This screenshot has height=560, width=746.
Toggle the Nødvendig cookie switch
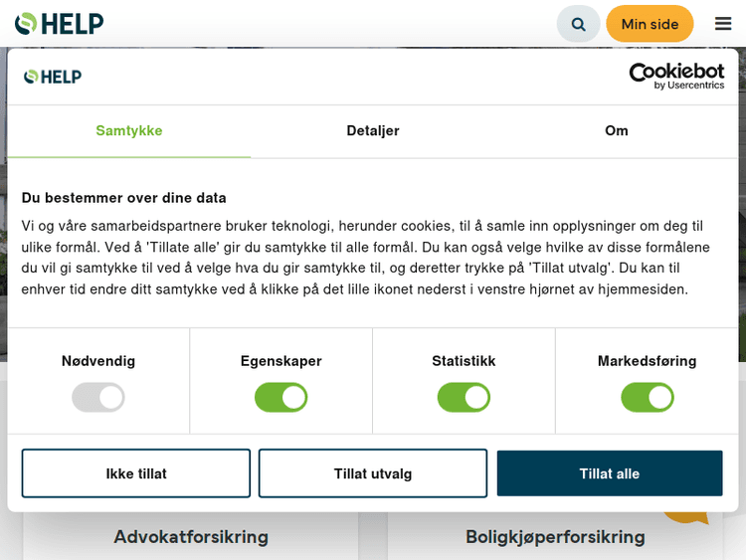pyautogui.click(x=98, y=398)
